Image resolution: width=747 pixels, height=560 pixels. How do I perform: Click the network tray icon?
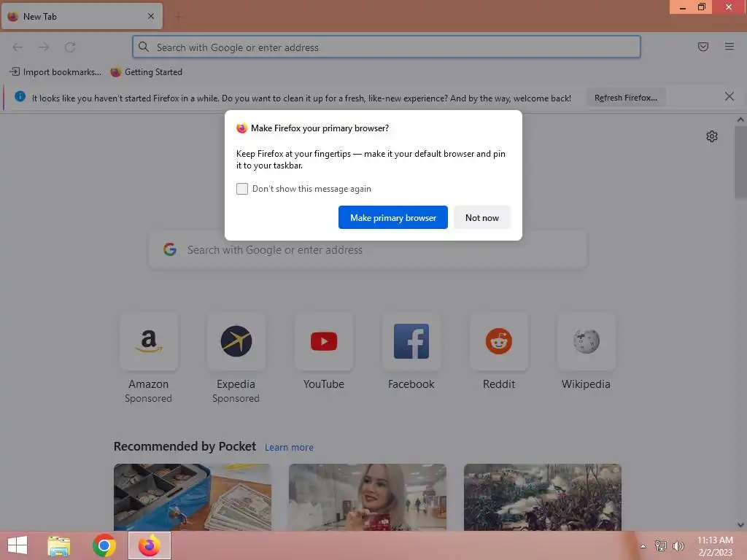point(660,545)
